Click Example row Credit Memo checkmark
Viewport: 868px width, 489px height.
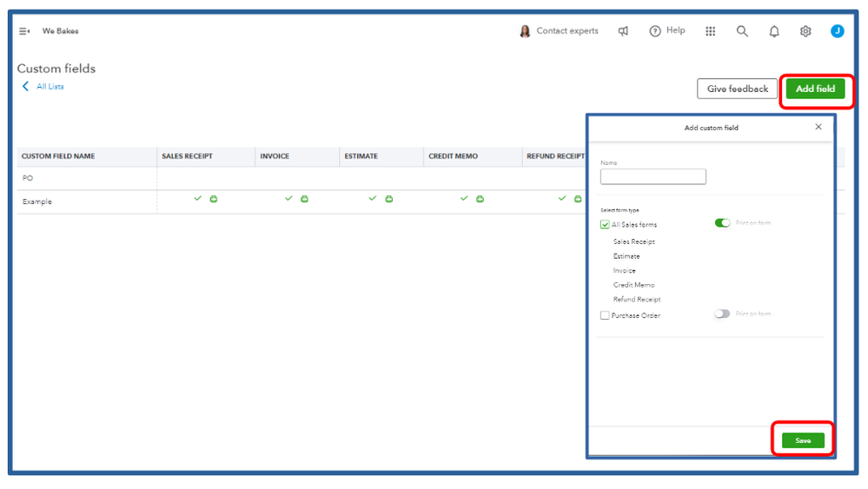point(464,198)
